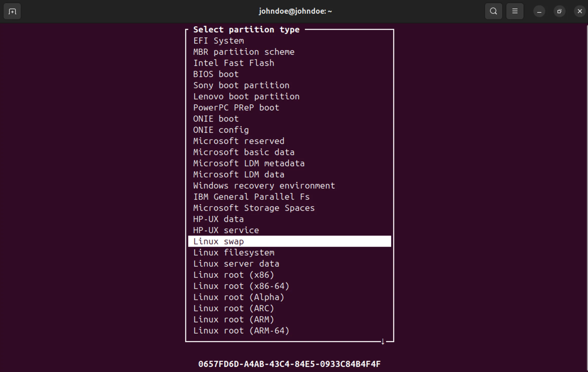This screenshot has height=372, width=588.
Task: Select Windows recovery environment option
Action: [264, 186]
